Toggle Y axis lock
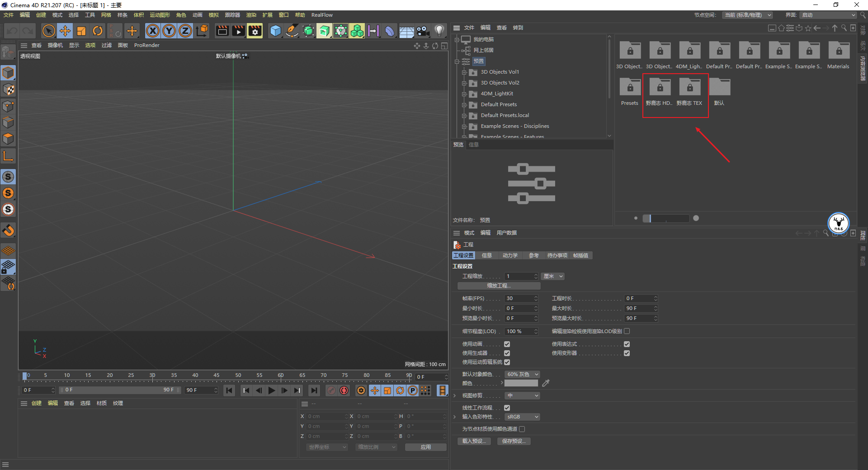 pos(169,31)
